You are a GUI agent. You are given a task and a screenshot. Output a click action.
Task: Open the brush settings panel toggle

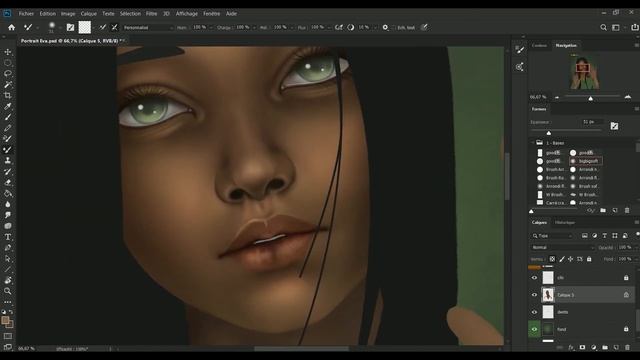tap(70, 27)
